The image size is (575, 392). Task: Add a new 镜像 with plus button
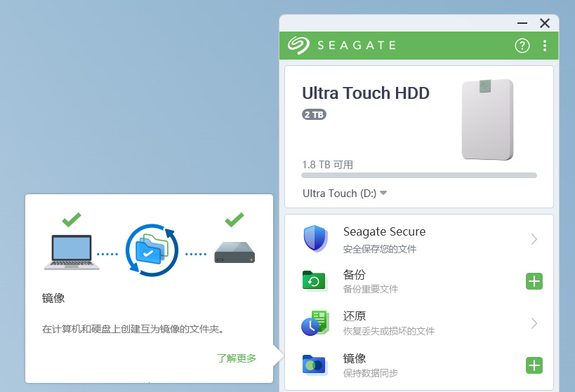[534, 365]
